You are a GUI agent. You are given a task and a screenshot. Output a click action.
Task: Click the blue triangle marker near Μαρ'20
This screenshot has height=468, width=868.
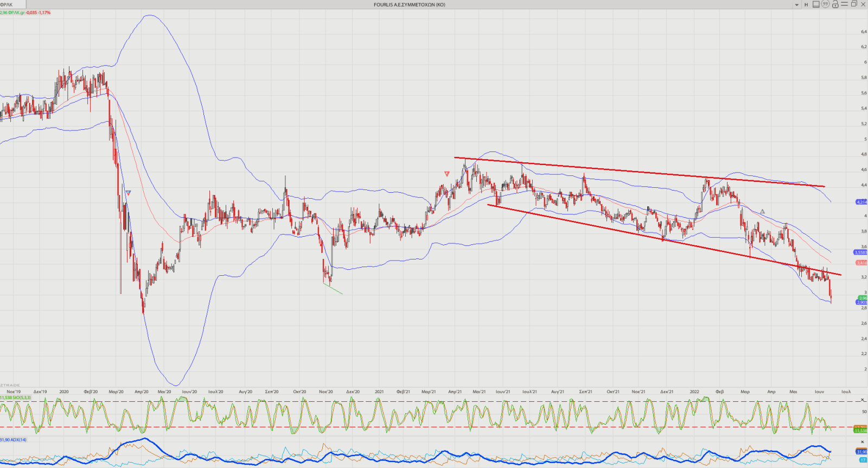(x=129, y=193)
